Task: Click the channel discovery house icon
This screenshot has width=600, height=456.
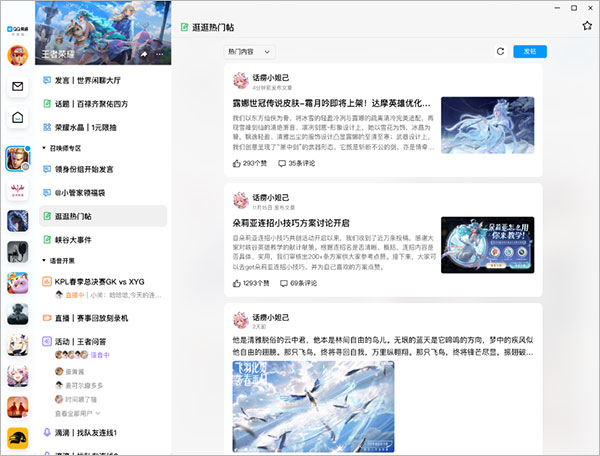Action: (18, 118)
